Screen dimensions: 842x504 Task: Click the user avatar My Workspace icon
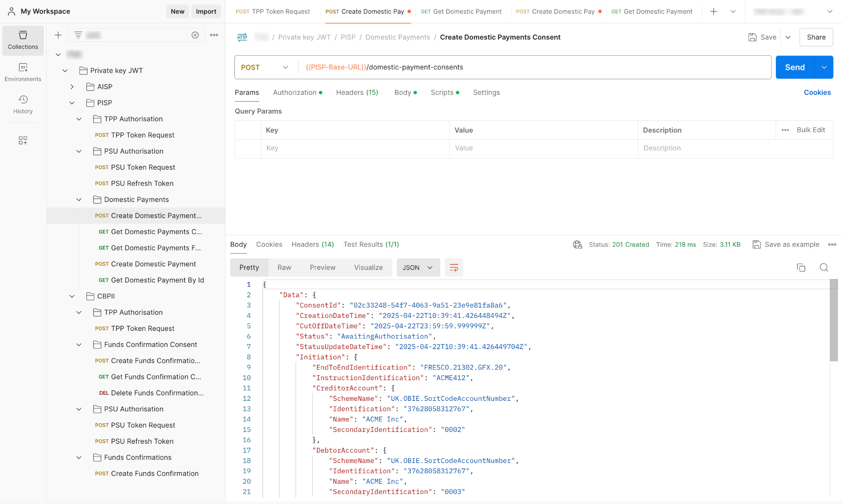point(12,11)
